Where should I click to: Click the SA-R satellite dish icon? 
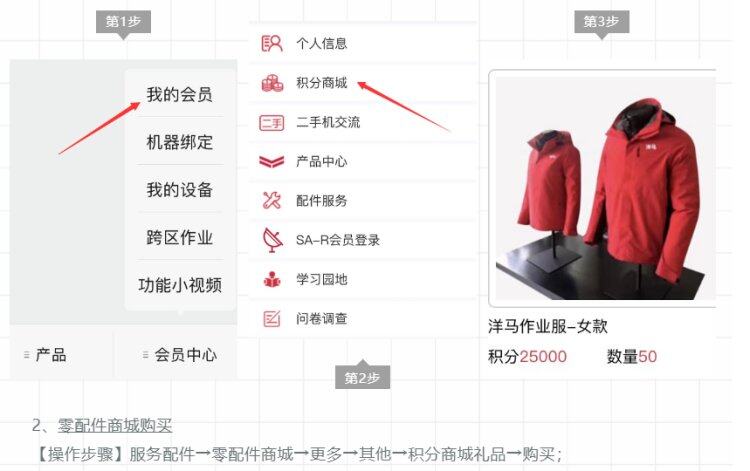pyautogui.click(x=272, y=240)
